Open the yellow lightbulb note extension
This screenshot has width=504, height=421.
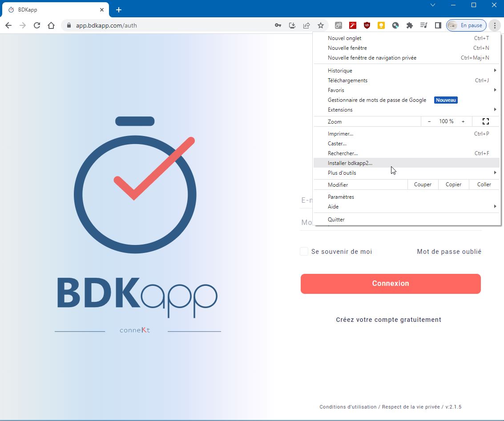pos(381,25)
